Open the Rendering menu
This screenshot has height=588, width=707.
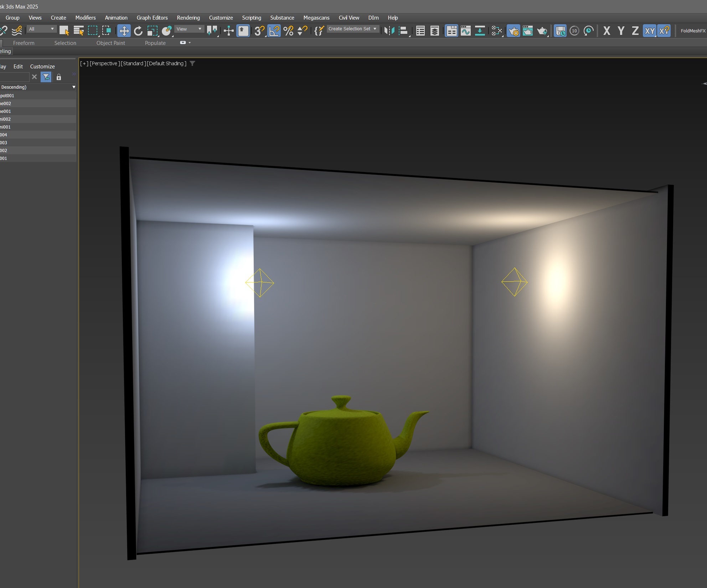(188, 17)
